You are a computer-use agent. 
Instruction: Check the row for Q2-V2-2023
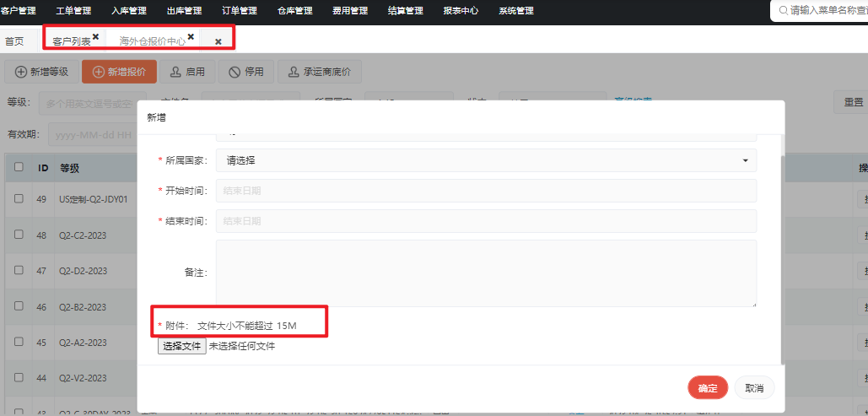[x=19, y=377]
